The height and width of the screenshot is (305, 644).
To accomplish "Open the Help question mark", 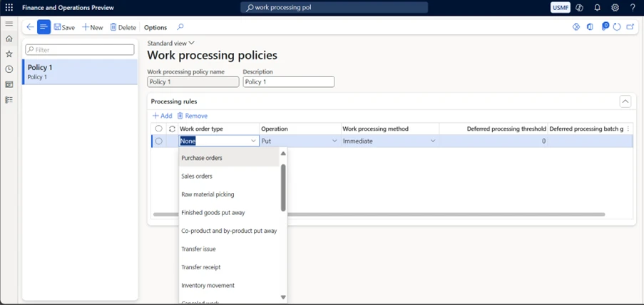I will [633, 7].
